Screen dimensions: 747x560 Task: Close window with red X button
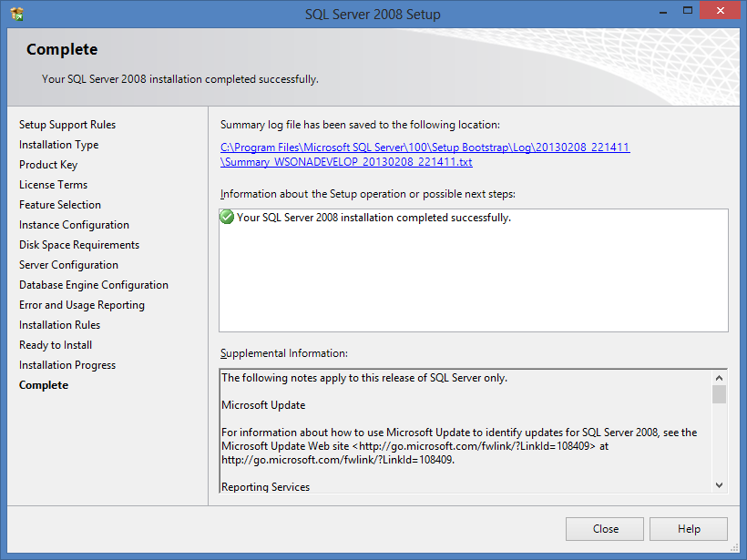coord(720,11)
